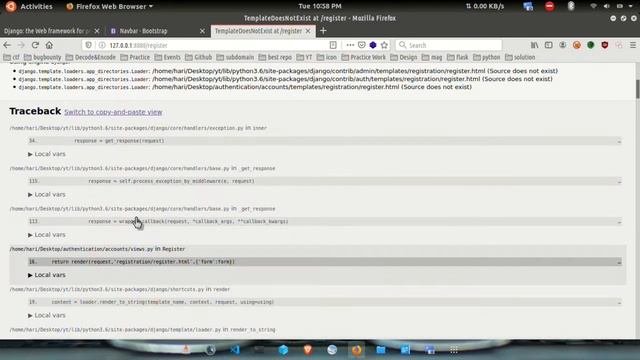Toggle reader view for this page
The height and width of the screenshot is (360, 640).
click(333, 45)
